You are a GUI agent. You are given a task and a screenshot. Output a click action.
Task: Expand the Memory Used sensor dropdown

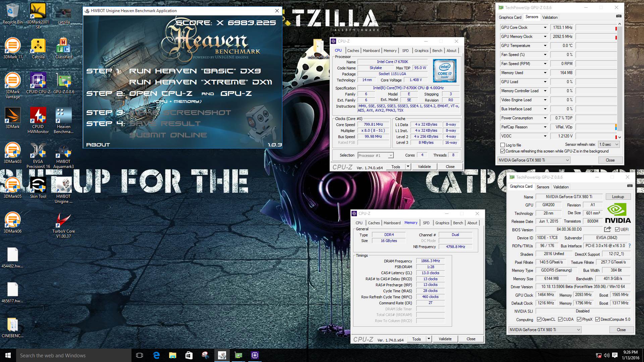point(545,73)
